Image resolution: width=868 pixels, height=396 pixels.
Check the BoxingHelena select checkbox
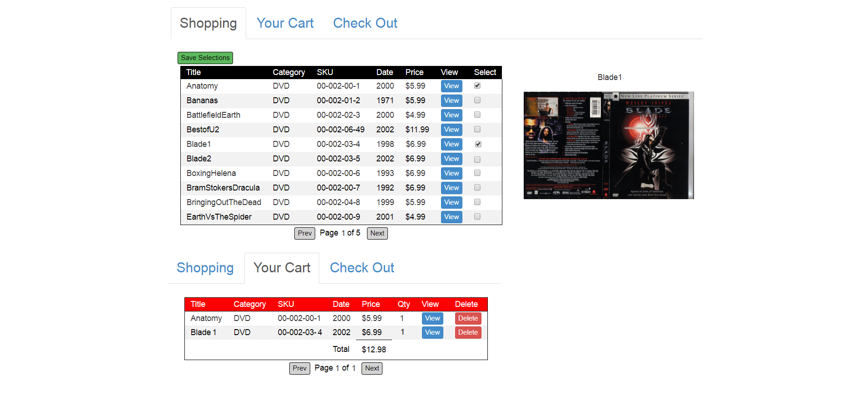(477, 173)
